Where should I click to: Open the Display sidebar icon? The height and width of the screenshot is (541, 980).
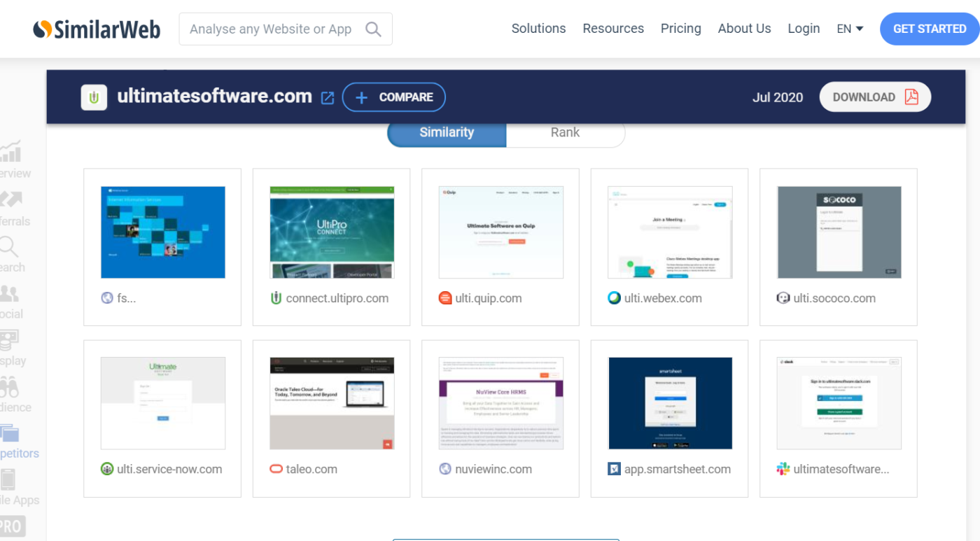pos(10,340)
